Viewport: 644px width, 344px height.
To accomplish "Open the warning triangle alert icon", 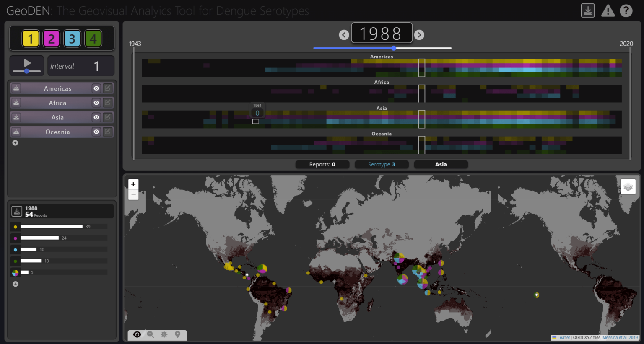I will 608,11.
